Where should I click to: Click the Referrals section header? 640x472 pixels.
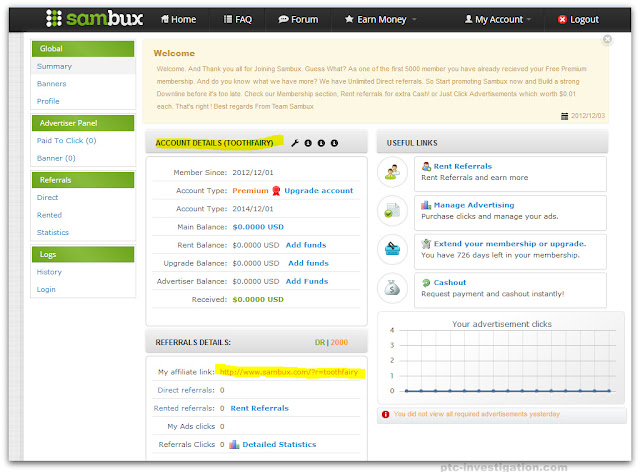[x=83, y=180]
